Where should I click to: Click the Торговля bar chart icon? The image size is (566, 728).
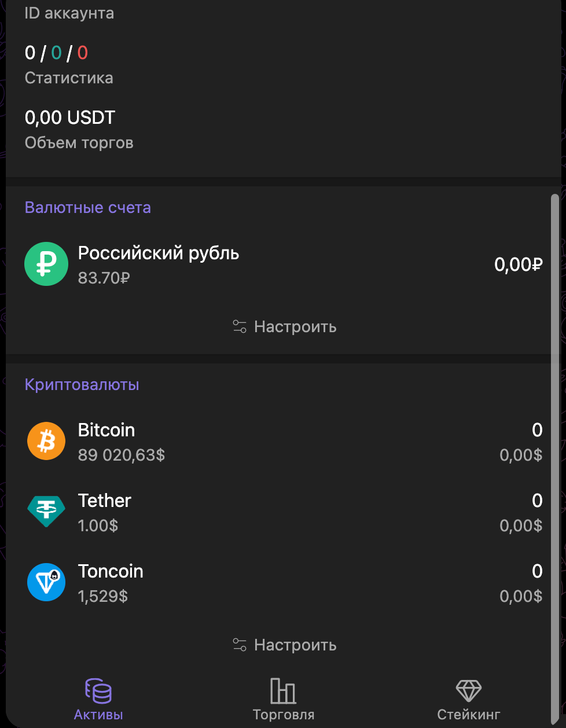click(x=283, y=690)
